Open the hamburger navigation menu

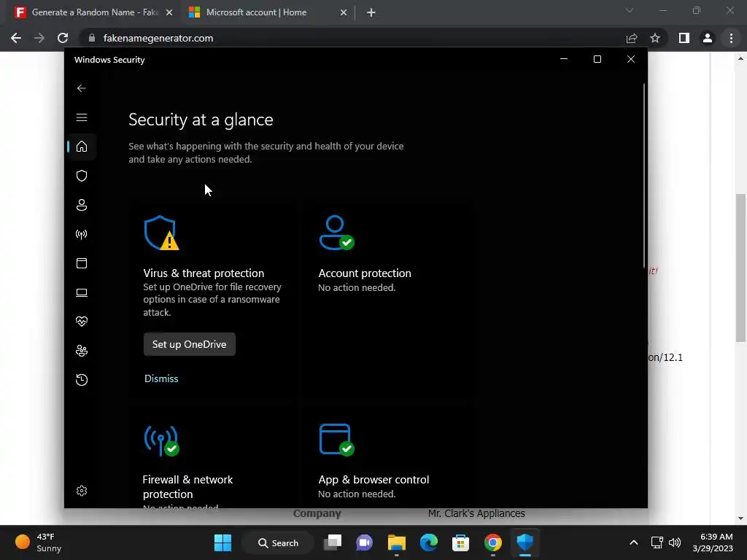(x=82, y=117)
